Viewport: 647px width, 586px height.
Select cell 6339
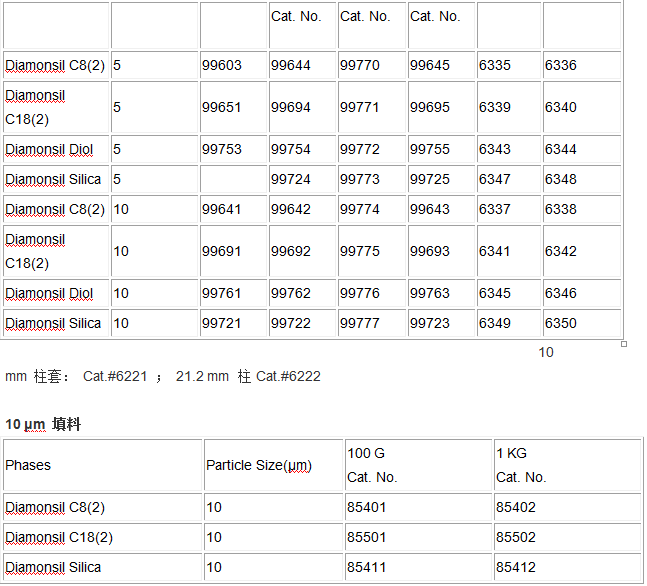point(509,107)
